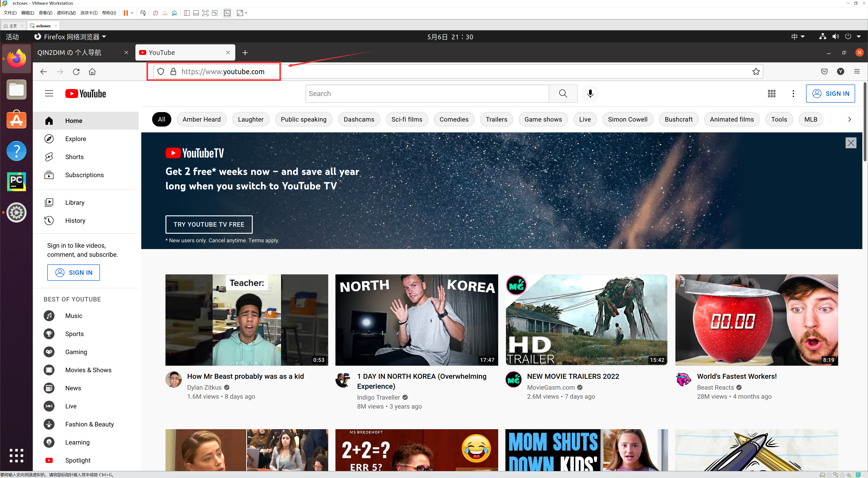The width and height of the screenshot is (868, 478).
Task: Select the Laughter filter chip
Action: 251,119
